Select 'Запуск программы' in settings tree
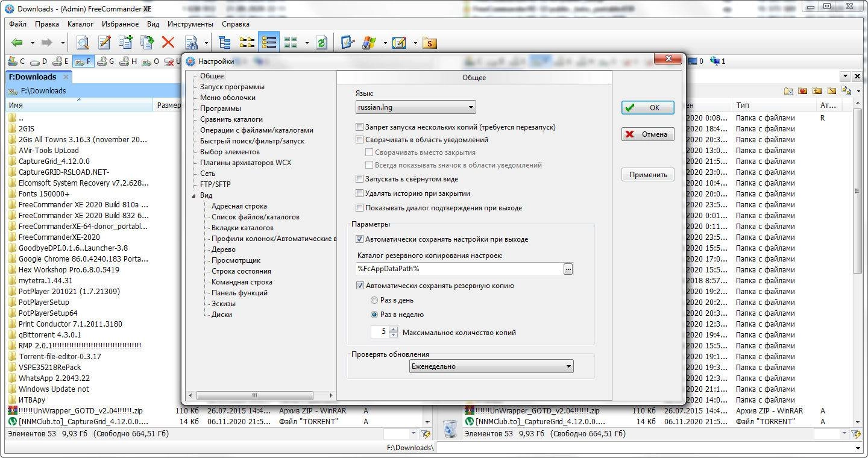This screenshot has width=868, height=458. pyautogui.click(x=232, y=87)
